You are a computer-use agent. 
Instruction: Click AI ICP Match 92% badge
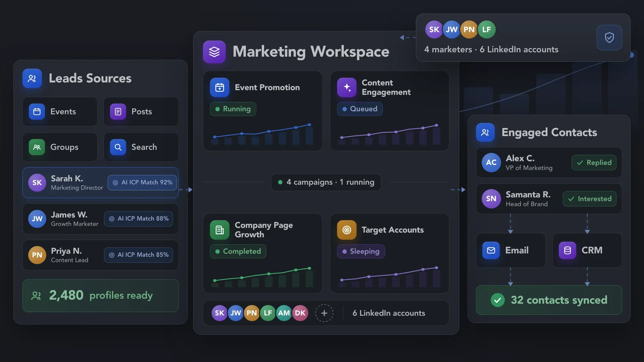[143, 182]
